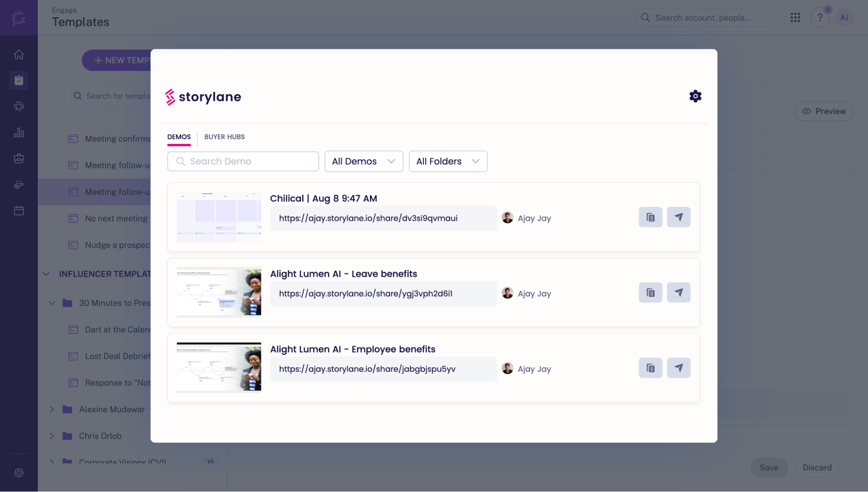Click the Alight Lumen Leave benefits thumbnail
Viewport: 868px width, 492px height.
(219, 293)
